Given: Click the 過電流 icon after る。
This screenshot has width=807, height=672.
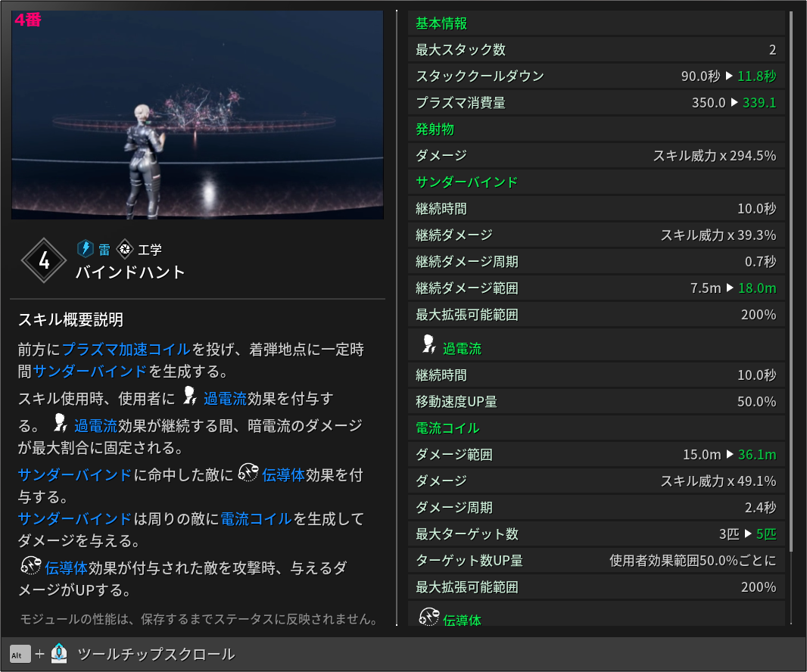Looking at the screenshot, I should coord(61,423).
